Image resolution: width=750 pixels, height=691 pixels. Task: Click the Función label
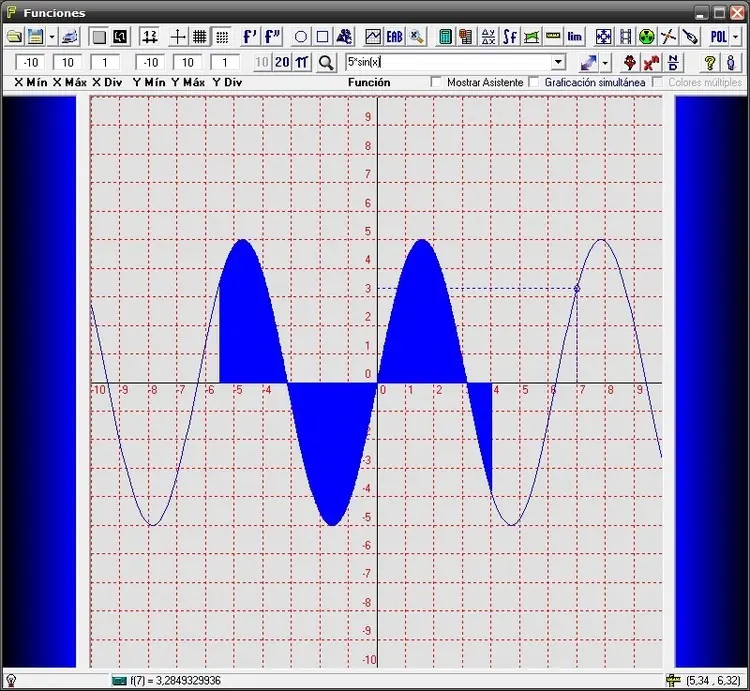click(x=369, y=82)
